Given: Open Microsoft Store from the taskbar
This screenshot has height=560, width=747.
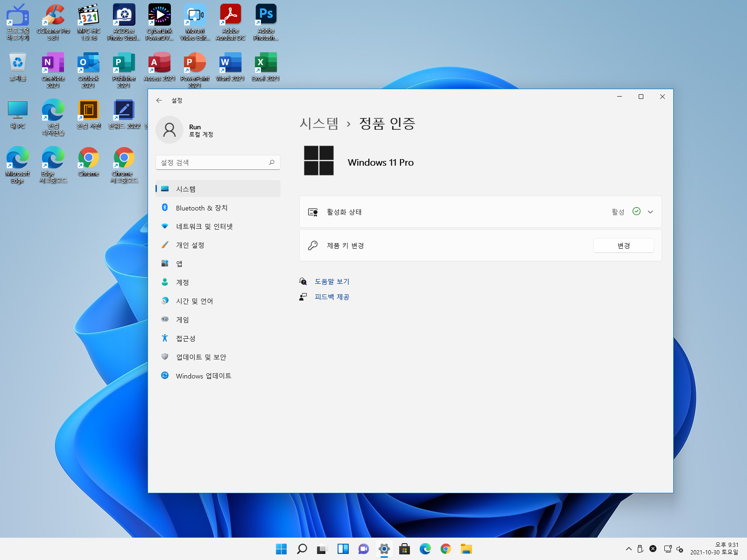Looking at the screenshot, I should (x=405, y=549).
